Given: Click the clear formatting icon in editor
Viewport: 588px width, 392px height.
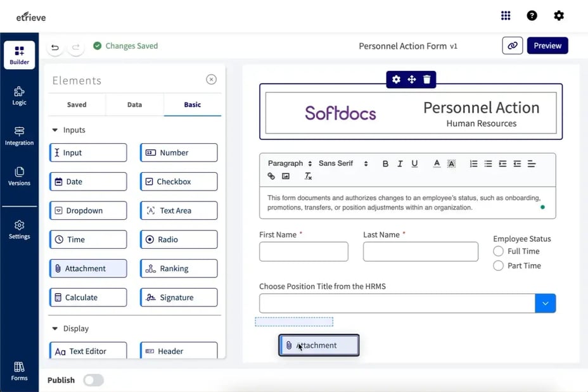Looking at the screenshot, I should tap(309, 177).
